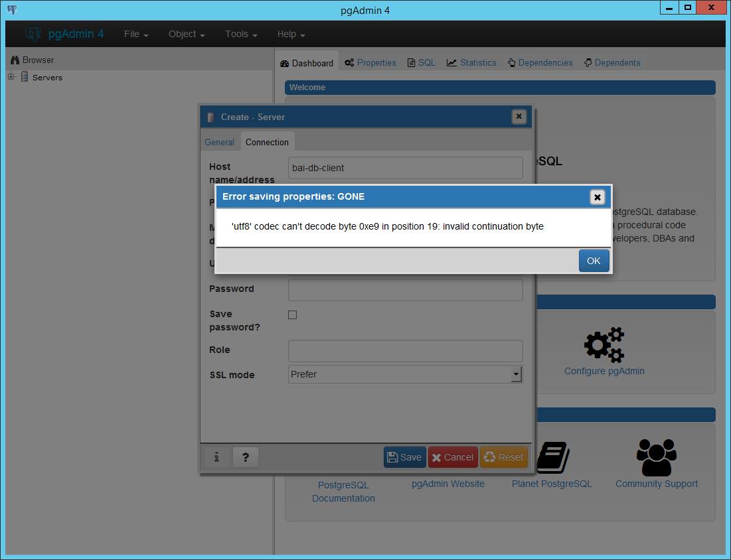Open the File menu
Screen dimensions: 731x560
click(136, 34)
